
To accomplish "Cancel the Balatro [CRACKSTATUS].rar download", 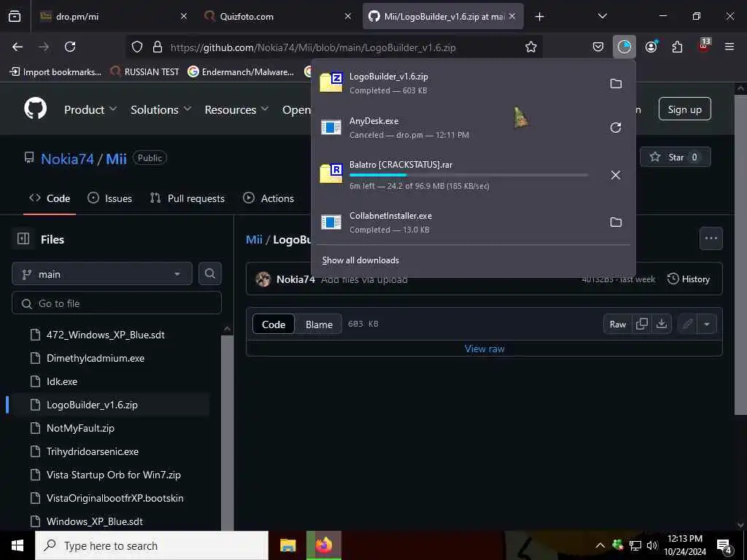I will coord(616,175).
